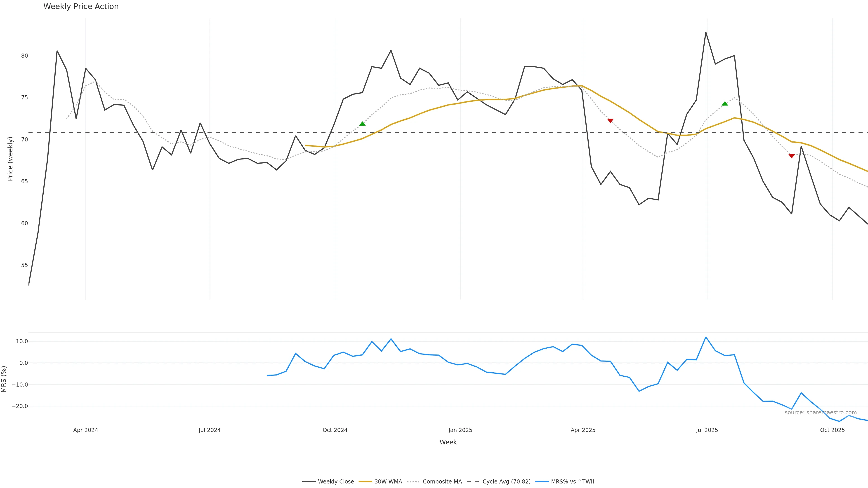Viewport: 868px width, 488px height.
Task: Click the Weekly Price Action chart title
Action: [x=81, y=6]
